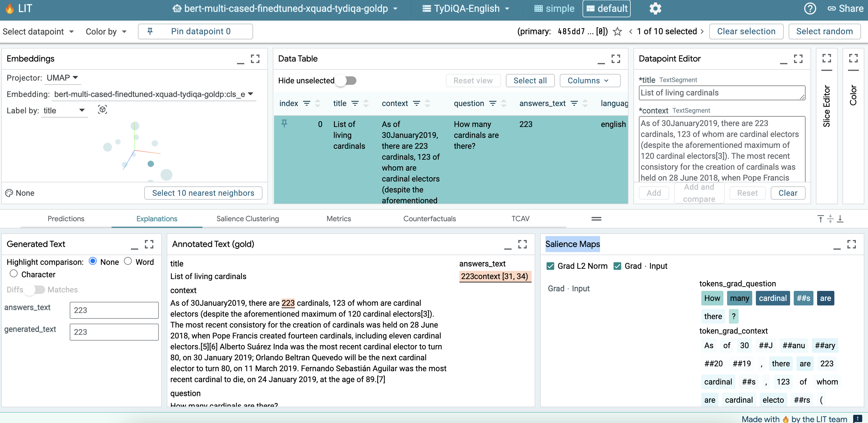868x423 pixels.
Task: Maximize the Salience Maps module
Action: [851, 244]
